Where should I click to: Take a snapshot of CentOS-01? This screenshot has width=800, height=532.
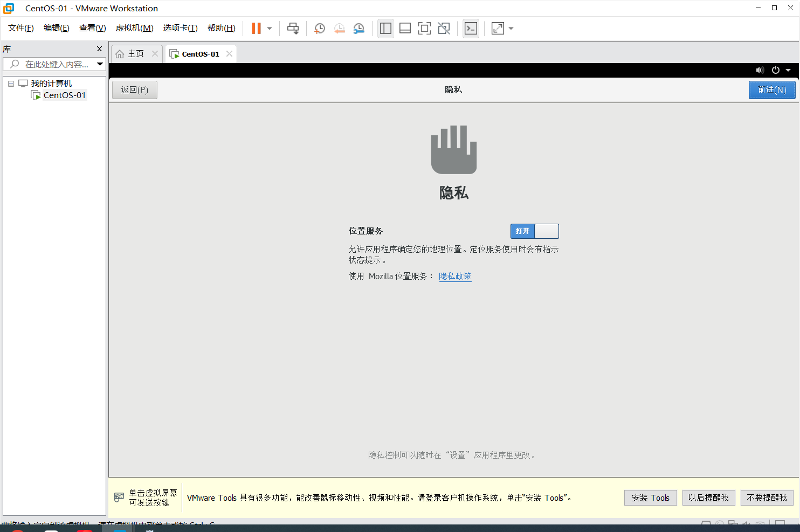(319, 28)
